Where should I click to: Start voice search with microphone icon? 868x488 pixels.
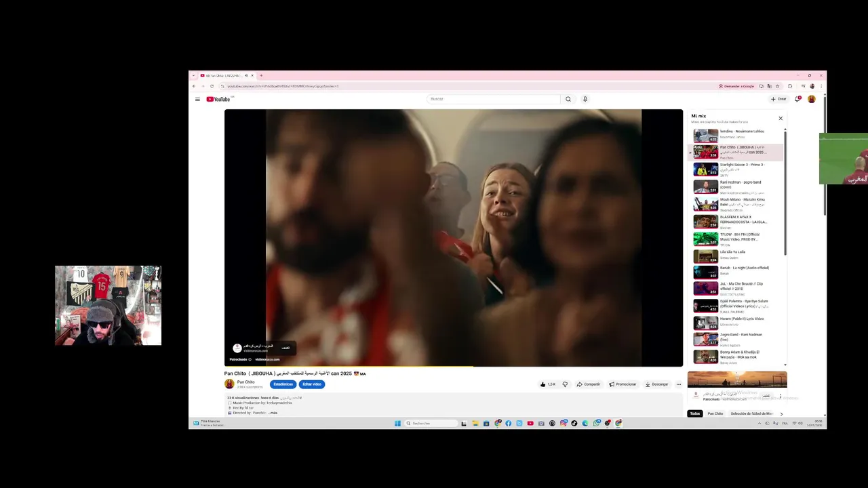tap(585, 99)
